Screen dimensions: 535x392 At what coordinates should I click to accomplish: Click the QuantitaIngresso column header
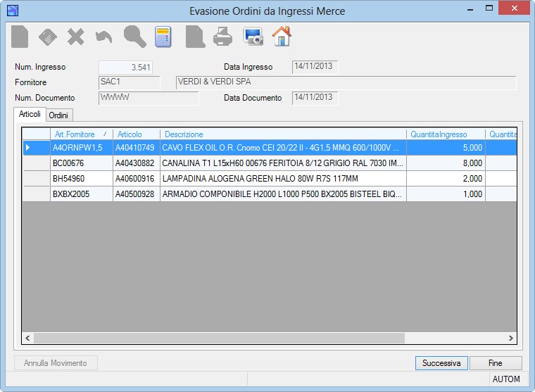[x=446, y=134]
